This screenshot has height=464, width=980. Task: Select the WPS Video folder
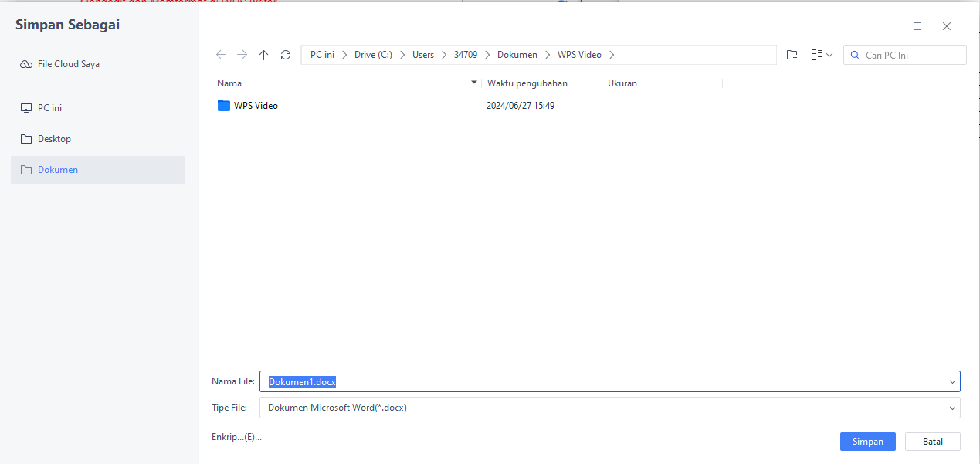256,106
